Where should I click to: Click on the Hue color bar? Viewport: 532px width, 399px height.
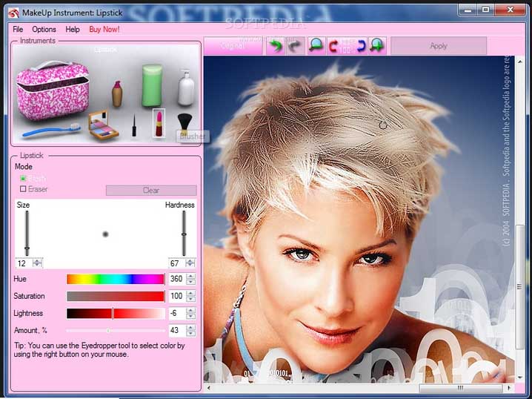115,279
